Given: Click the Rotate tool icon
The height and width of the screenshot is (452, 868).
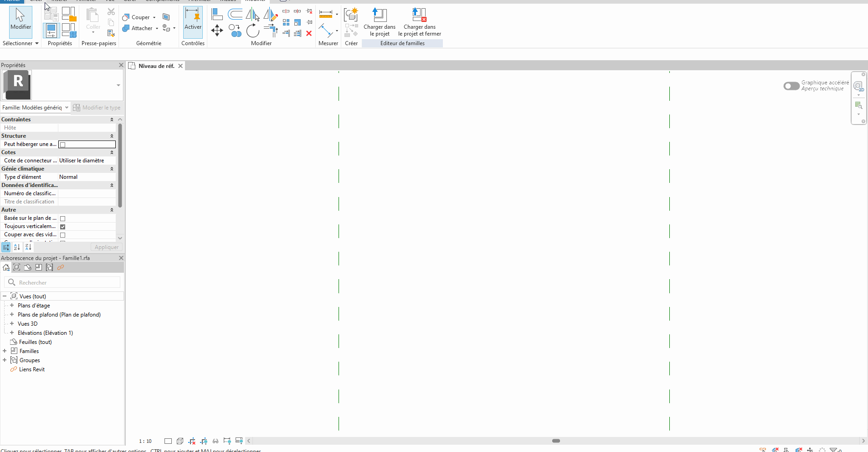Looking at the screenshot, I should click(x=253, y=31).
